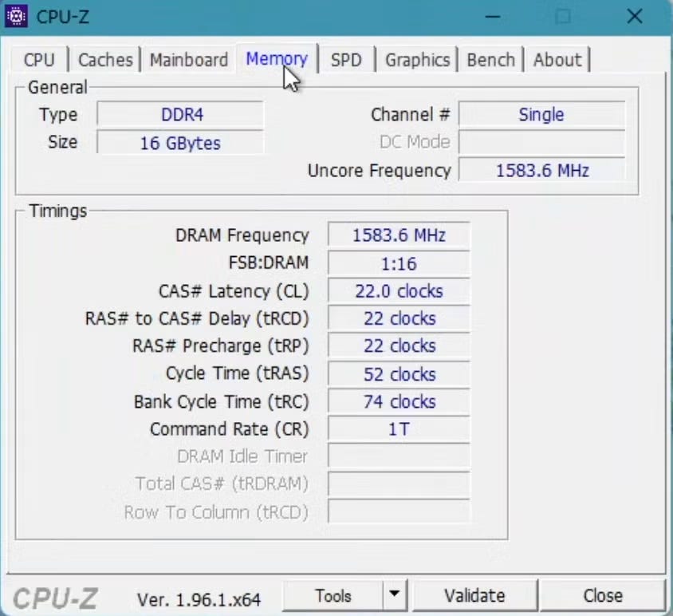
Task: Click the Cycle Time (tRAS) label
Action: point(238,373)
